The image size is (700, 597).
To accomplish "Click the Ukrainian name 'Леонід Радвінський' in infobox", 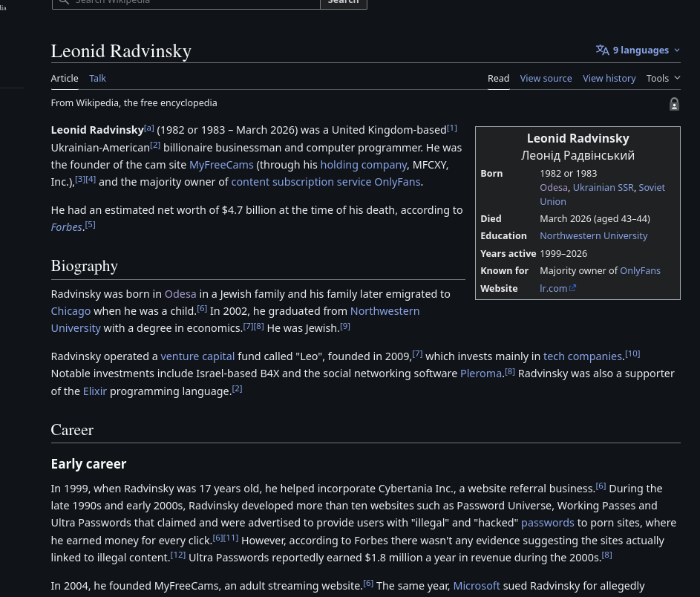I will (x=578, y=155).
